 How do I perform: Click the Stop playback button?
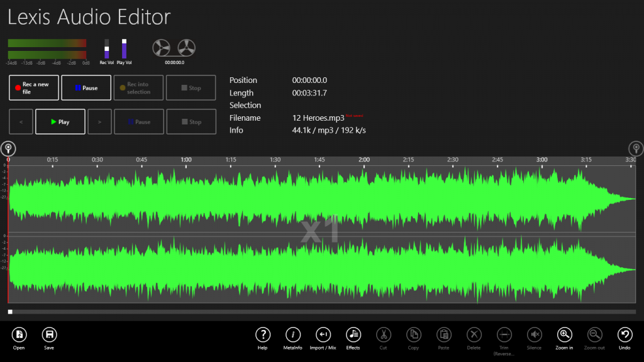click(191, 121)
